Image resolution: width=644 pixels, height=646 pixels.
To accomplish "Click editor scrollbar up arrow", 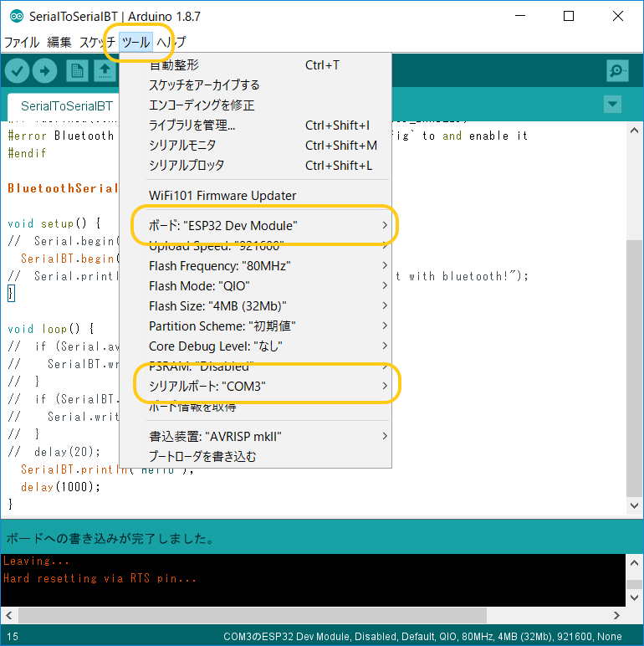I will (x=634, y=131).
